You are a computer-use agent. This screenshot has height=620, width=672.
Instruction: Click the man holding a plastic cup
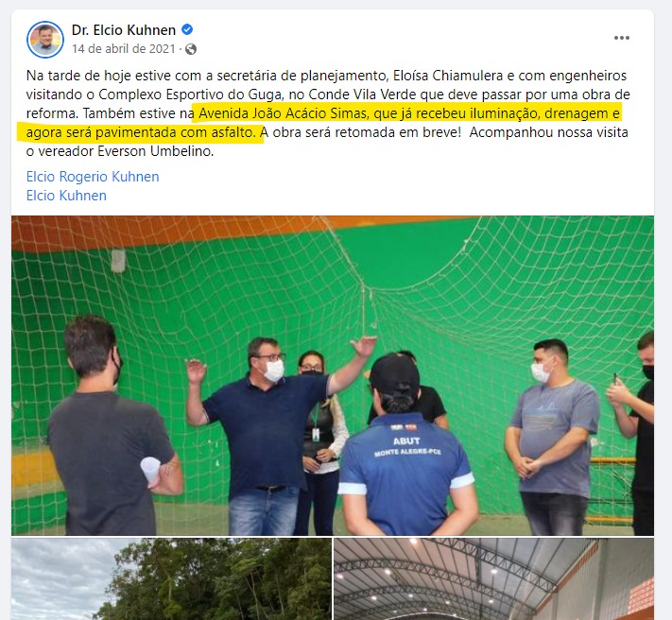coord(113,426)
